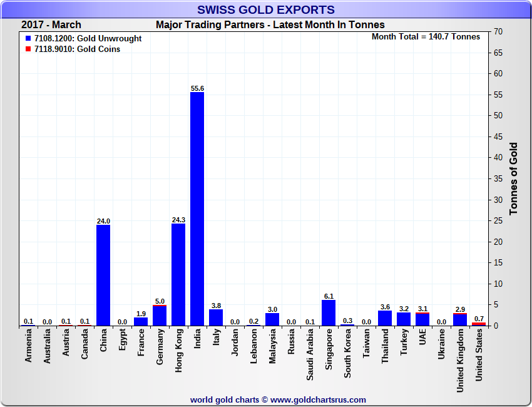Click the 'Austria' axis label
The image size is (532, 407).
(66, 343)
